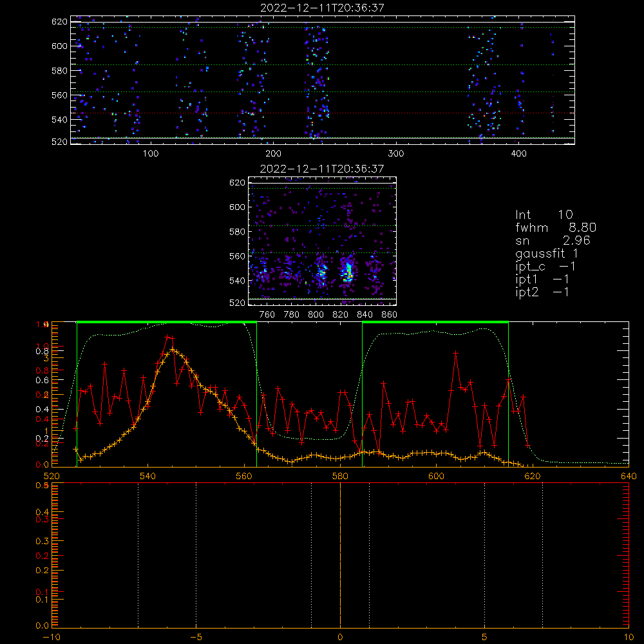
Task: Click y-axis label 580 on top plot
Action: click(59, 71)
